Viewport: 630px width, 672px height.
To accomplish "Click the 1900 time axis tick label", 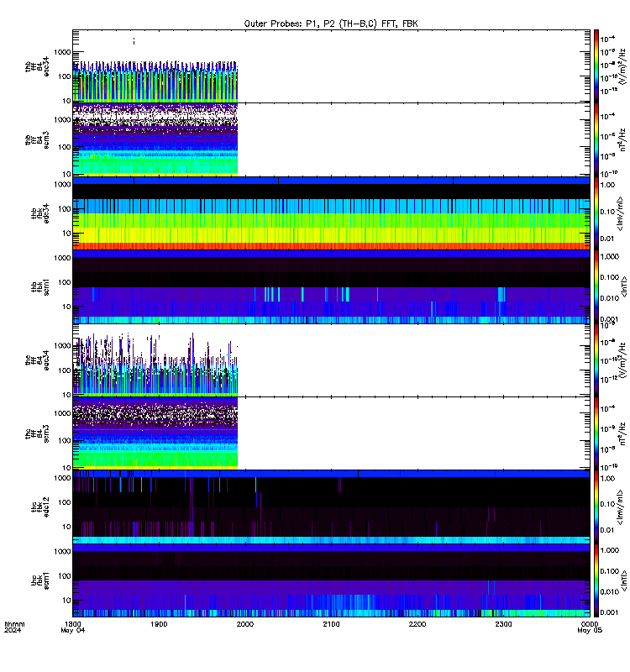I will click(x=159, y=624).
